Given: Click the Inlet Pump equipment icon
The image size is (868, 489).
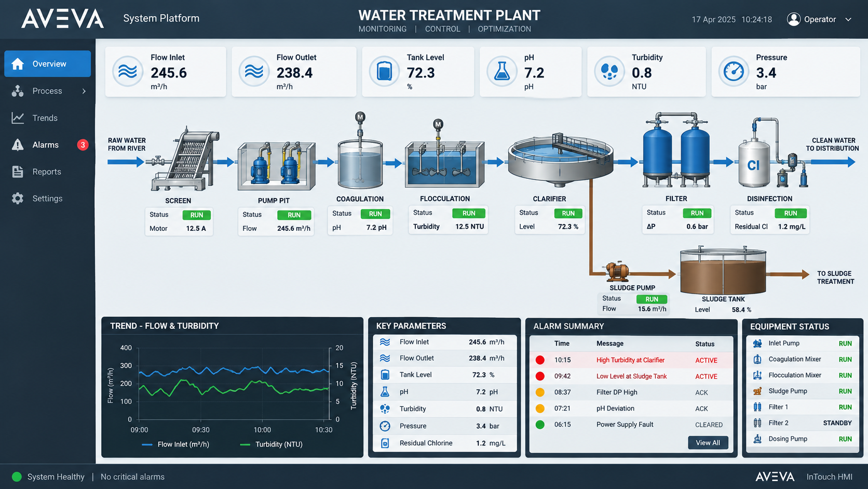Looking at the screenshot, I should (x=757, y=343).
